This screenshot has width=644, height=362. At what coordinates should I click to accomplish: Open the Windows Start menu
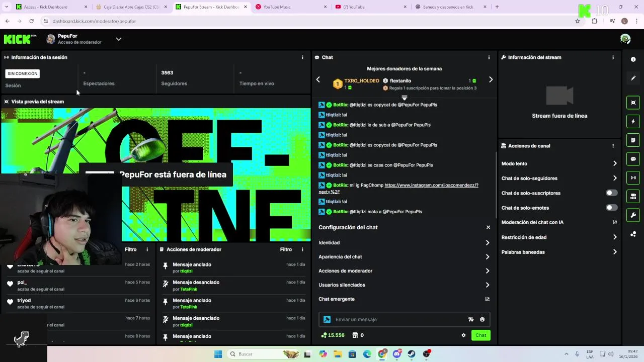[218, 354]
